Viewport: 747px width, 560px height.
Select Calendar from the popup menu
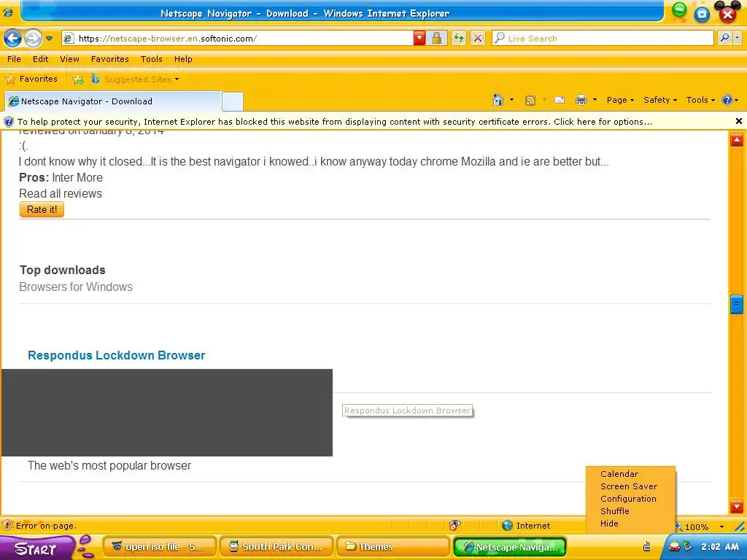coord(619,474)
